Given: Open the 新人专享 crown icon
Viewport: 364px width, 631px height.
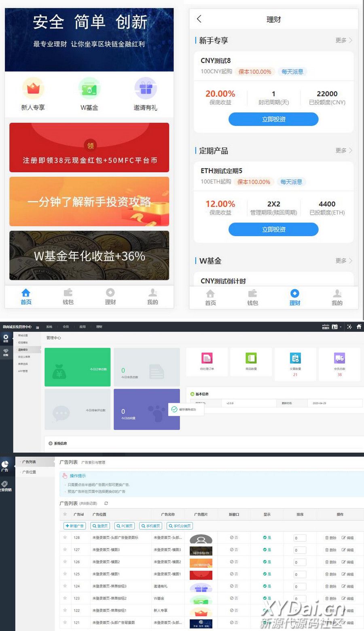Looking at the screenshot, I should tap(33, 89).
